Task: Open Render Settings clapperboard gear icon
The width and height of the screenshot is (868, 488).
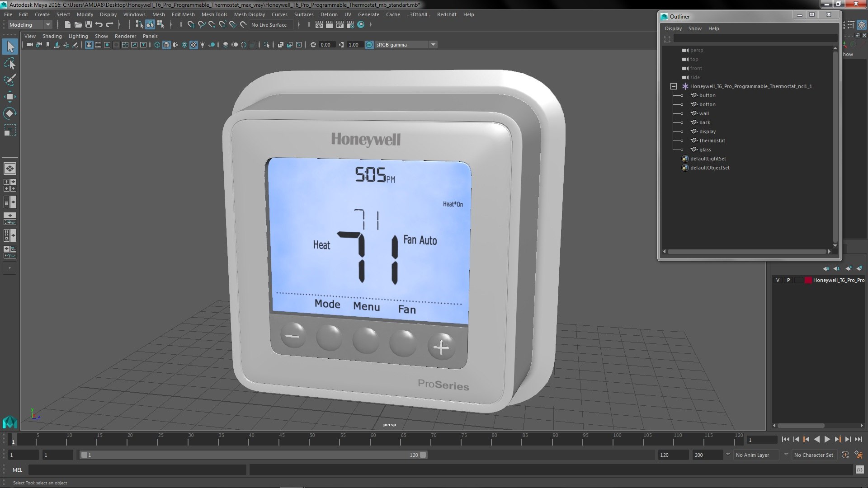Action: pyautogui.click(x=350, y=25)
